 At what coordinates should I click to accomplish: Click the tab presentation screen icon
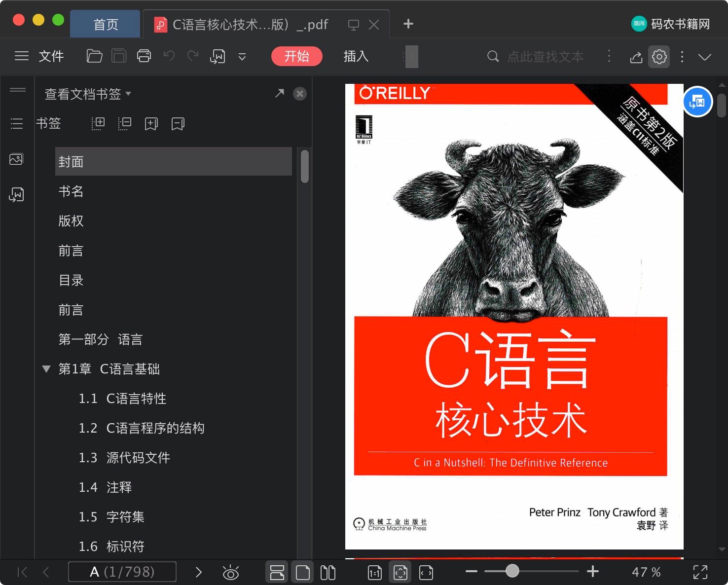point(354,25)
